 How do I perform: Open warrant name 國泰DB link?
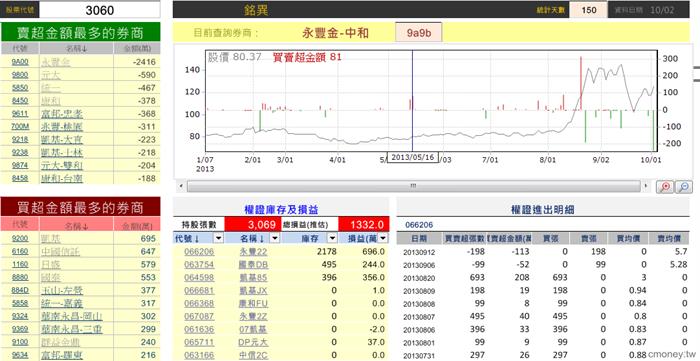click(253, 265)
